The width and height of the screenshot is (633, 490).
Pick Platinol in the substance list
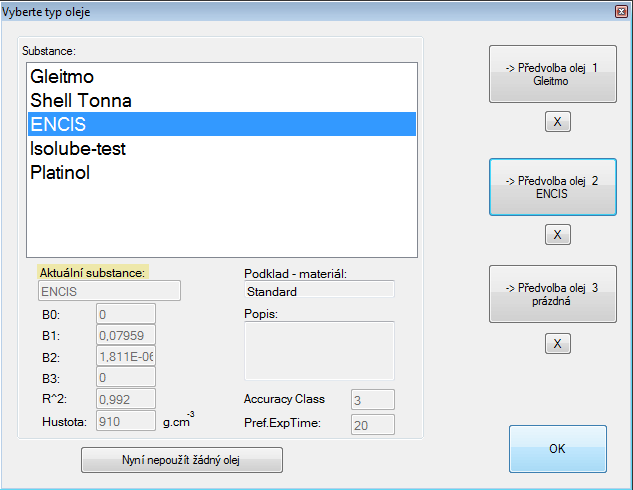point(222,172)
